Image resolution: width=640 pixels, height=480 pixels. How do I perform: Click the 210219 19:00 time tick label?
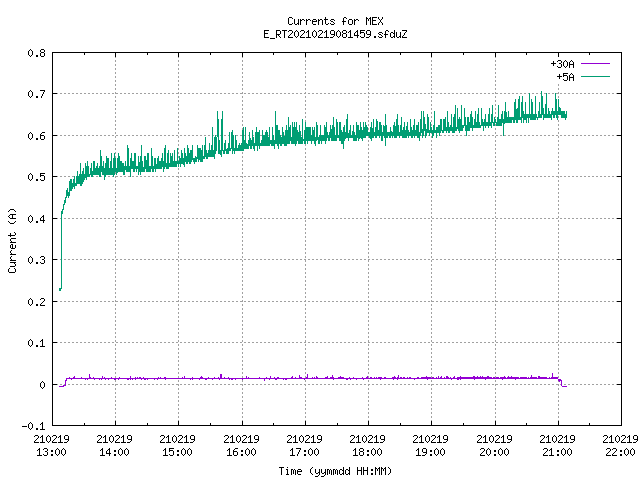tap(431, 445)
